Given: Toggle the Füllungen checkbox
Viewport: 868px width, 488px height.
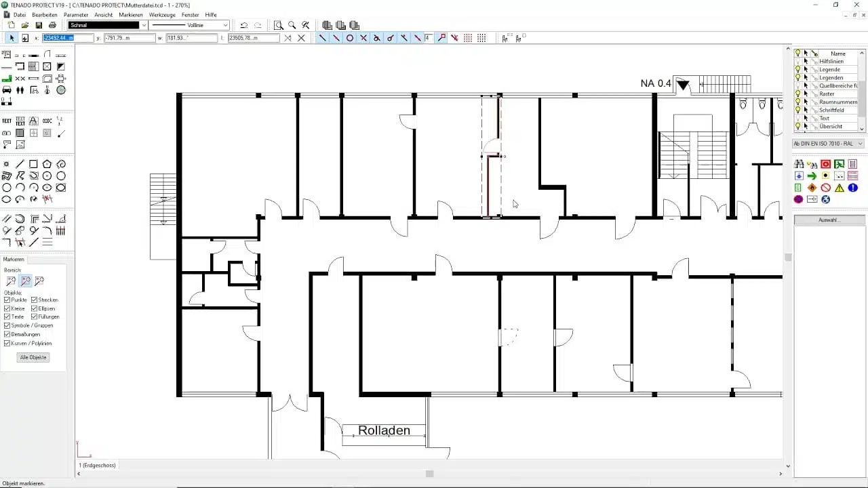Looking at the screenshot, I should [35, 317].
